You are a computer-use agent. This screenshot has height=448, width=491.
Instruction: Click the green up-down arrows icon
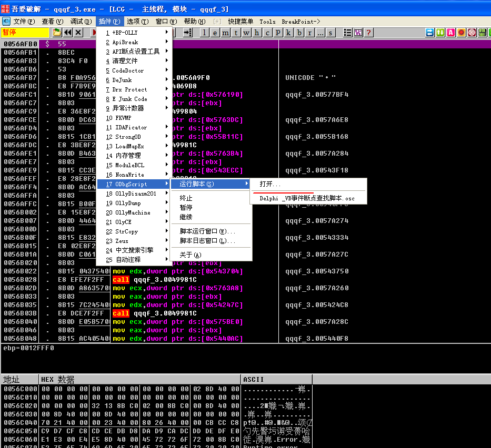[x=440, y=33]
